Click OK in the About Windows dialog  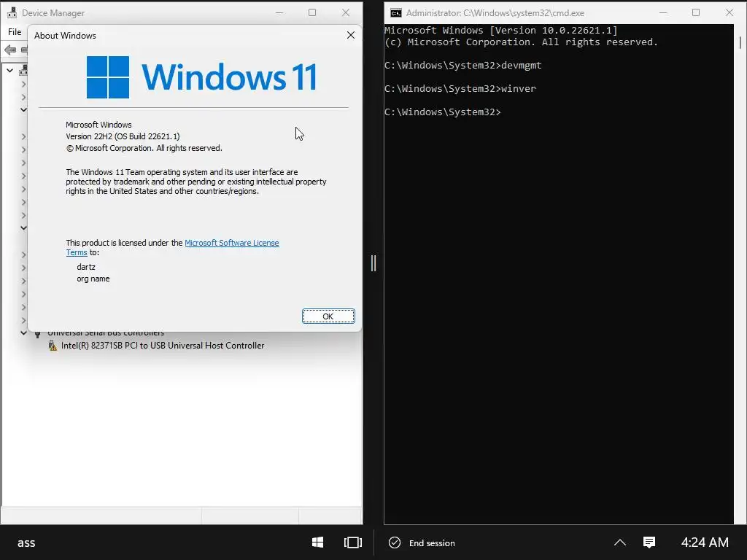click(328, 316)
